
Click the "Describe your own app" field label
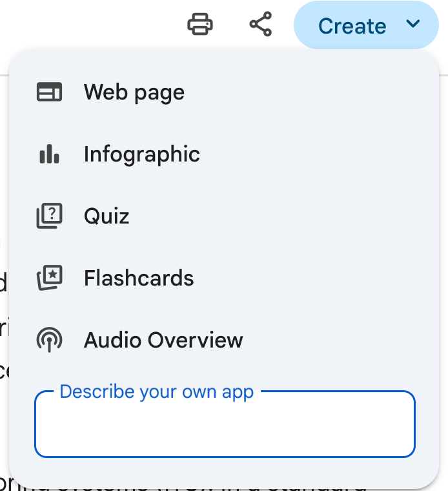pyautogui.click(x=156, y=392)
